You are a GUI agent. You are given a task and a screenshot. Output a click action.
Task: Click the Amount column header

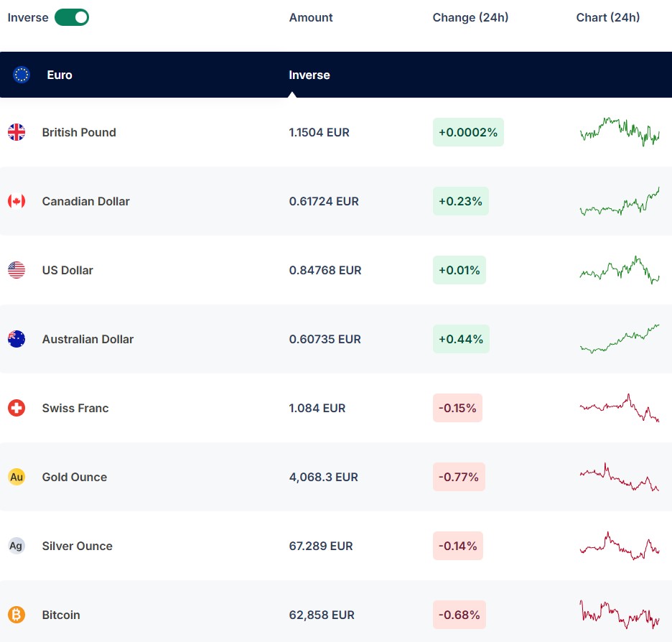click(311, 17)
